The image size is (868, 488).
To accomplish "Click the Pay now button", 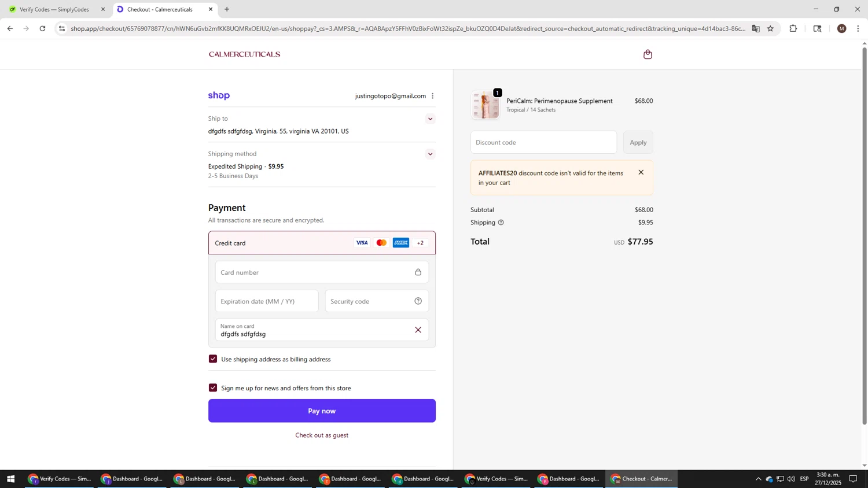I will tap(322, 411).
